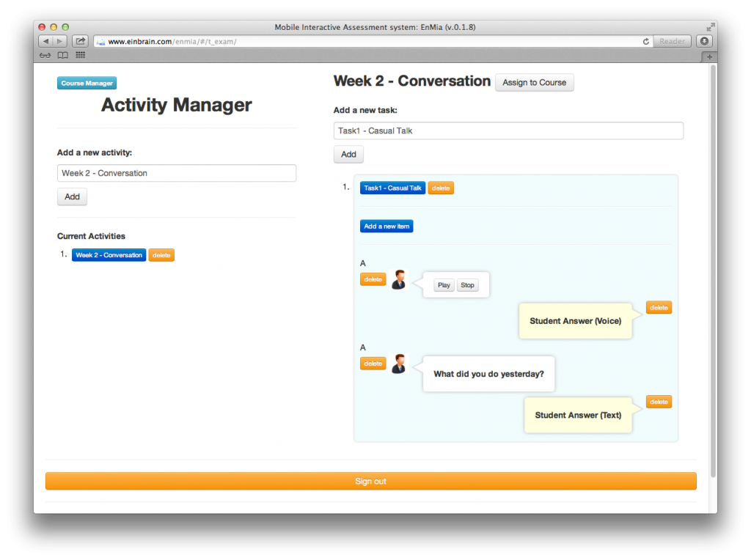
Task: Enter full screen with the arrows icon
Action: (710, 27)
